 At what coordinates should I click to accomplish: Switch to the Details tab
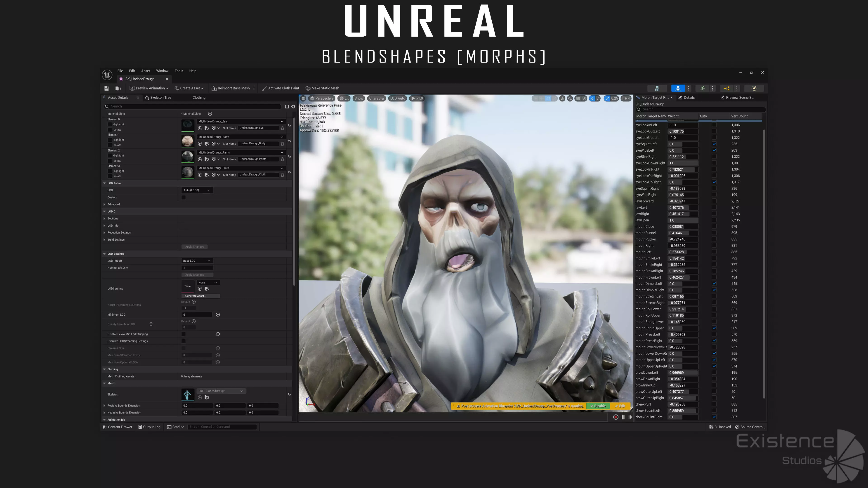tap(686, 98)
